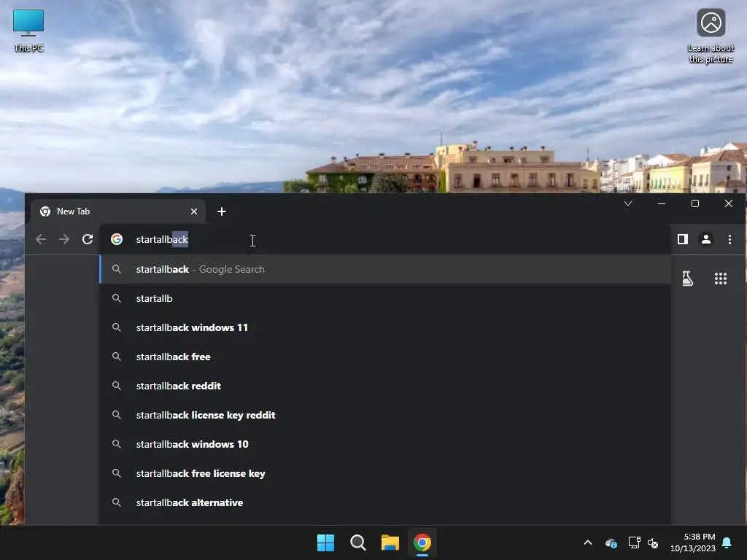Minimize the Chrome window
This screenshot has height=560, width=747.
pyautogui.click(x=661, y=204)
